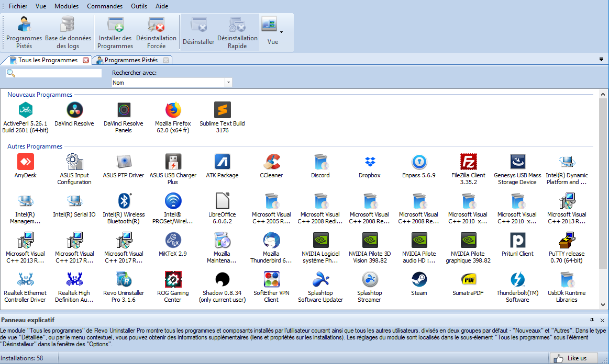Click the Installations: 58 status text
The width and height of the screenshot is (609, 364).
[22, 358]
